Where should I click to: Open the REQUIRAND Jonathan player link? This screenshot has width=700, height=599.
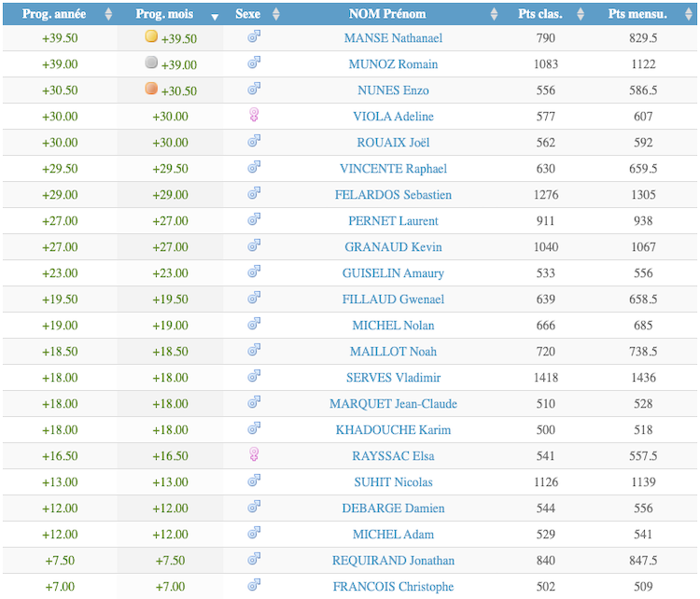tap(393, 561)
